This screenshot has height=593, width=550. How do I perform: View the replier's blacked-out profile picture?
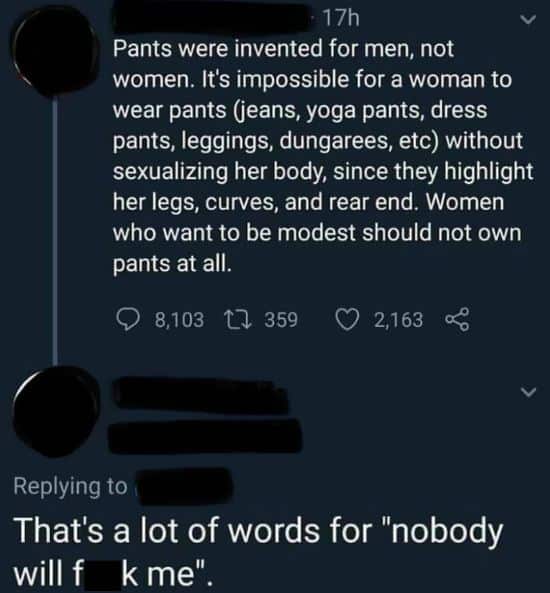[57, 411]
